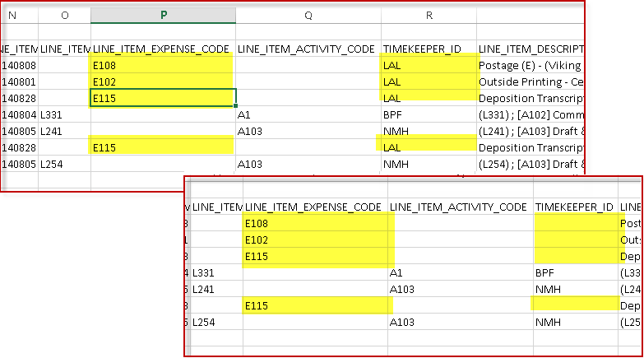Select LAL timekeeper in the E102 row
The image size is (644, 358).
coord(429,81)
